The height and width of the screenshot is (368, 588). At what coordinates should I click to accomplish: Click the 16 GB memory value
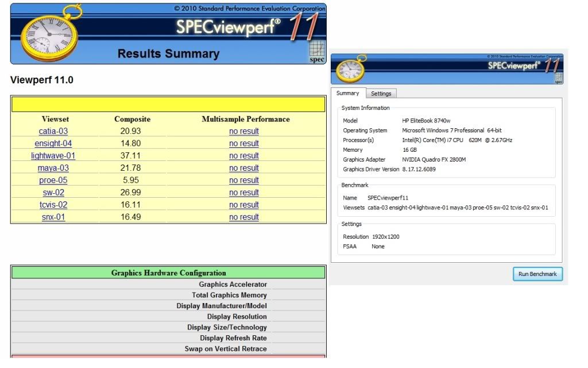(409, 150)
